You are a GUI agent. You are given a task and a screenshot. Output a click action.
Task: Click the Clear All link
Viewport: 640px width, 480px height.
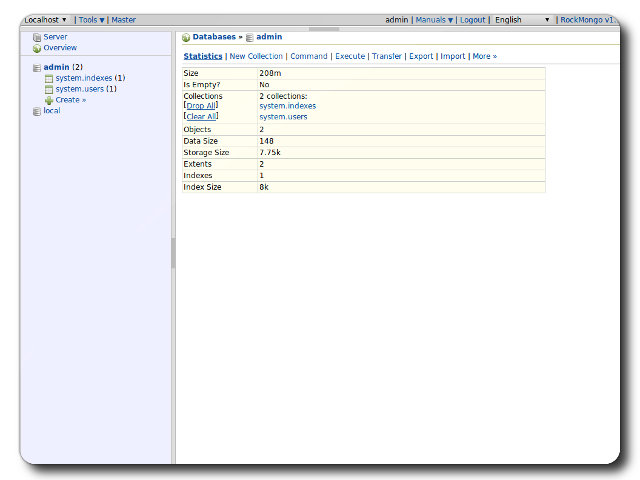point(201,117)
